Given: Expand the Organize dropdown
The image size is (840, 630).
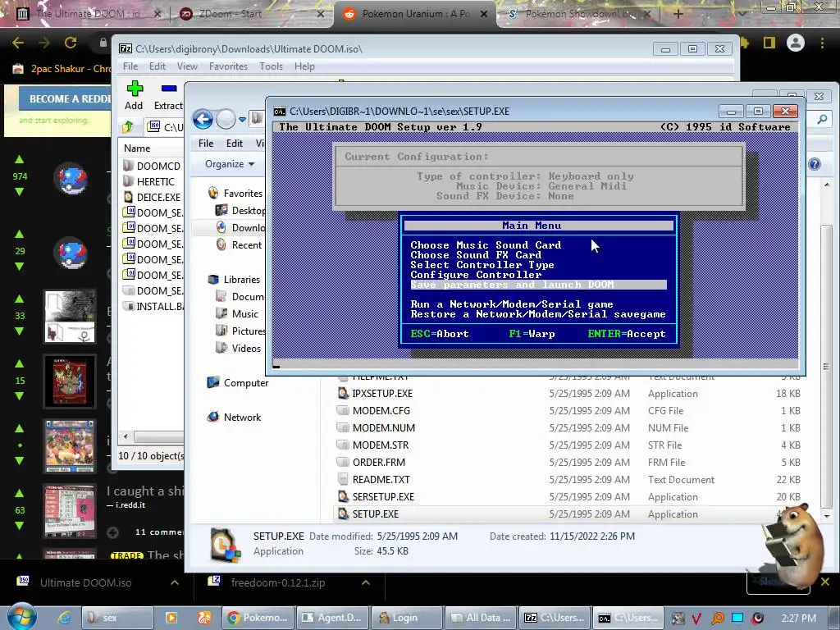Looking at the screenshot, I should (x=230, y=164).
